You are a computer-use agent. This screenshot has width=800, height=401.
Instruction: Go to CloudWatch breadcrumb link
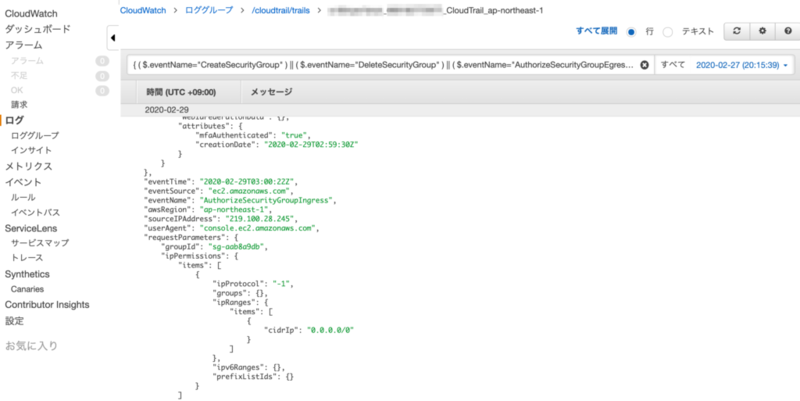(143, 10)
